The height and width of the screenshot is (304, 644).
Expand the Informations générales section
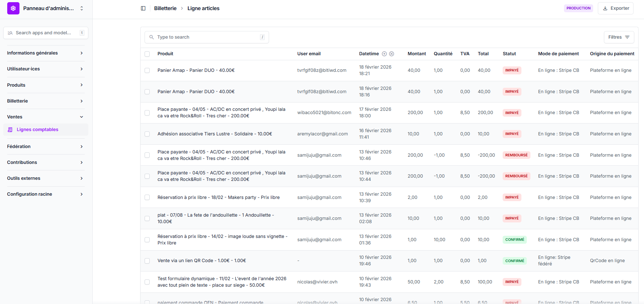point(45,53)
